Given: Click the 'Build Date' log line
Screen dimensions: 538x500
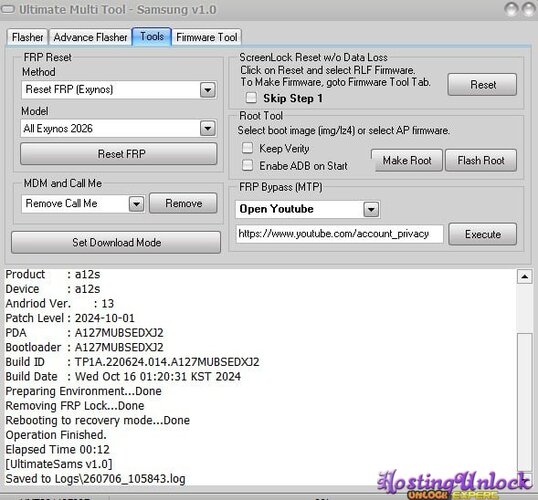Looking at the screenshot, I should pos(123,376).
